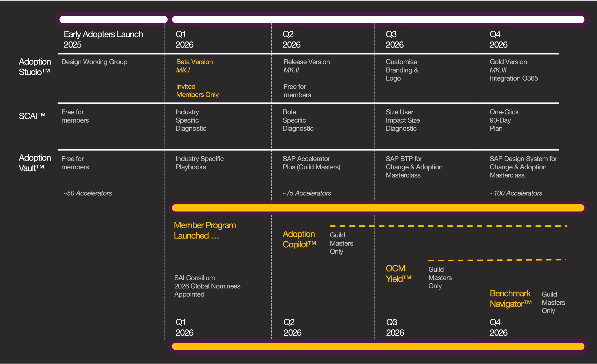Click the ~100 Accelerators note
The width and height of the screenshot is (597, 364).
[516, 193]
